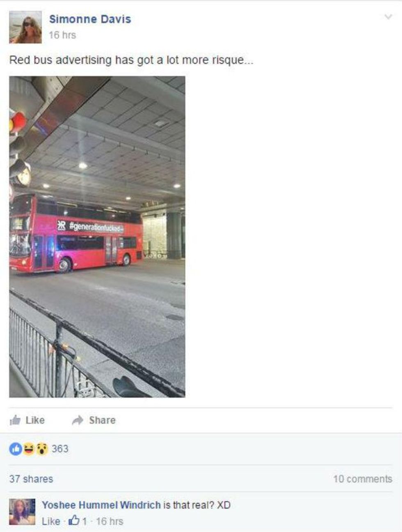Image resolution: width=402 pixels, height=532 pixels.
Task: Open the red bus photo
Action: click(x=97, y=236)
